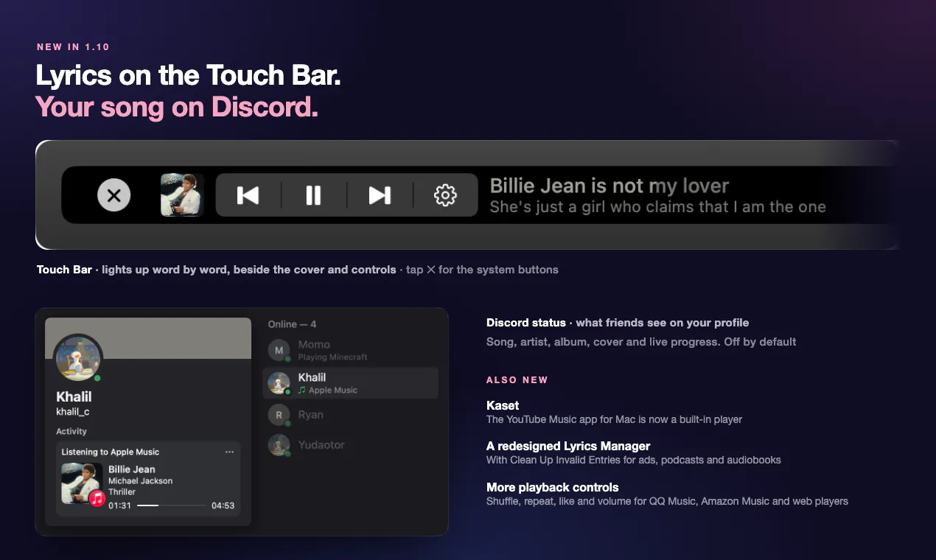Click lyric "Billie Jean is not my lover"
936x560 pixels.
pos(610,186)
